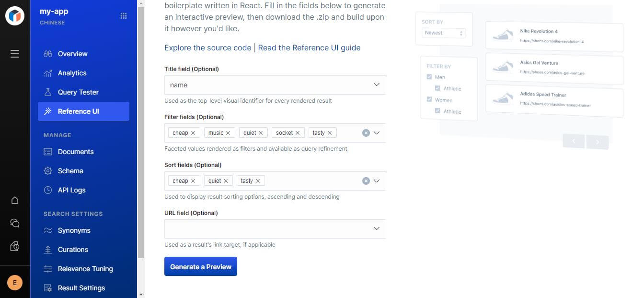Clear all Filter fields selections
The width and height of the screenshot is (644, 298).
coord(366,133)
